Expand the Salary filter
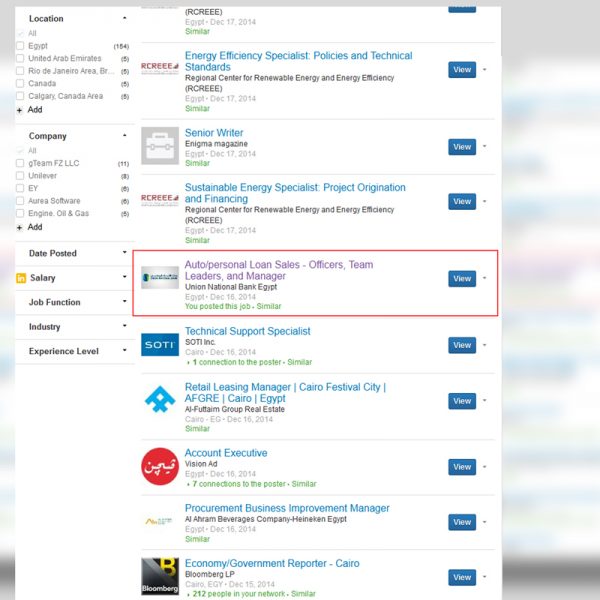 coord(124,277)
